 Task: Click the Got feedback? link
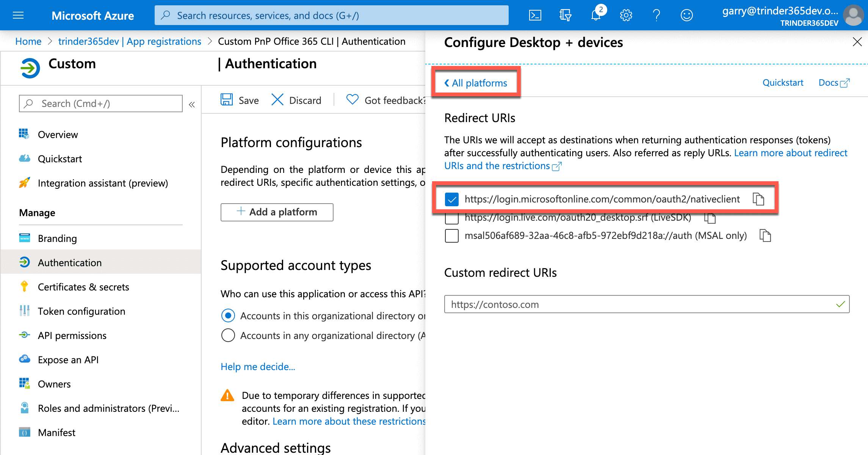[x=395, y=100]
